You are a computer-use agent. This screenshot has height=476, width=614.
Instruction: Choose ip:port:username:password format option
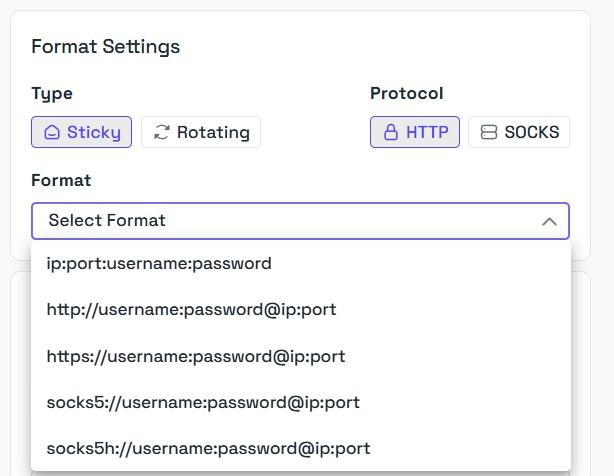pyautogui.click(x=159, y=264)
